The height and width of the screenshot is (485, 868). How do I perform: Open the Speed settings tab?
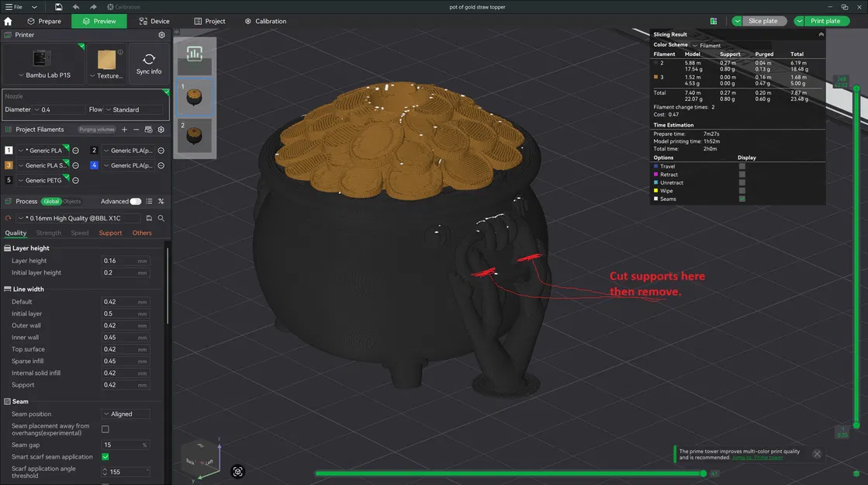[x=80, y=233]
